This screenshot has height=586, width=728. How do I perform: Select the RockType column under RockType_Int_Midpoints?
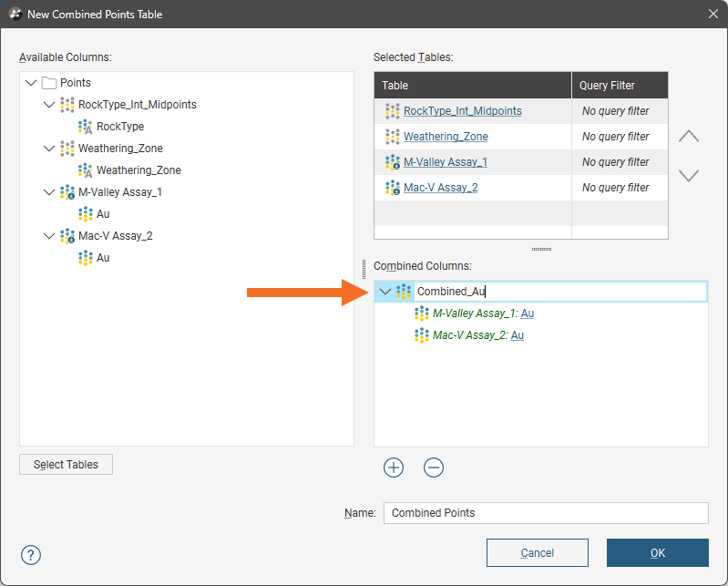pos(119,127)
